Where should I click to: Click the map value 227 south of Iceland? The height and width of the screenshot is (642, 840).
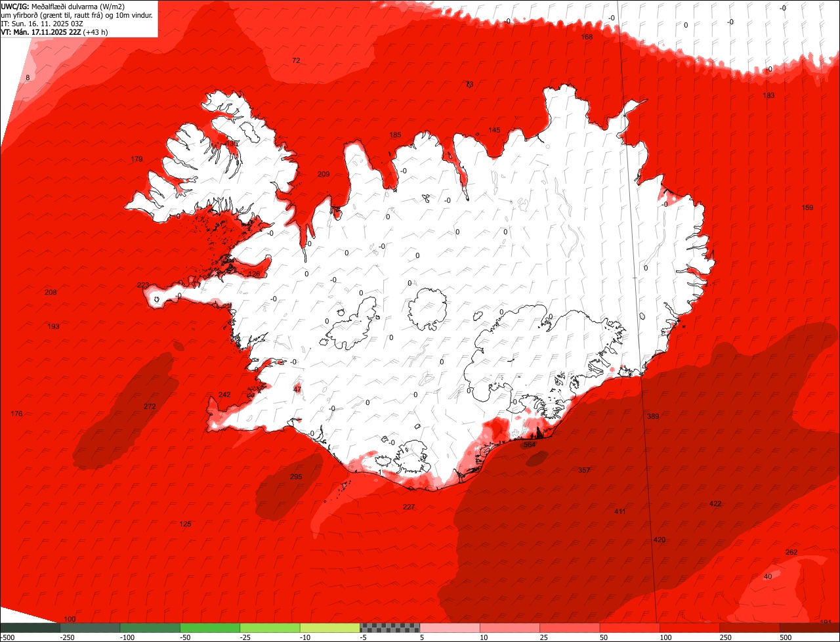click(x=409, y=507)
